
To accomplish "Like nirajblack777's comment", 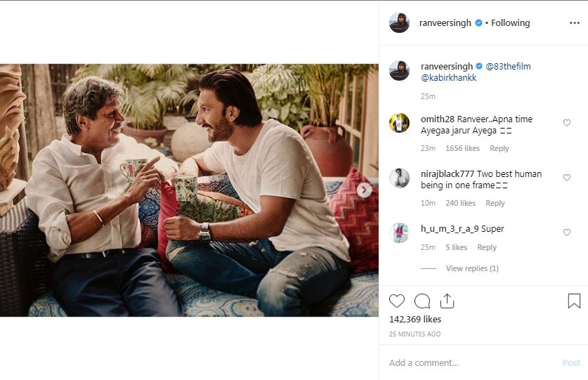I will 567,178.
